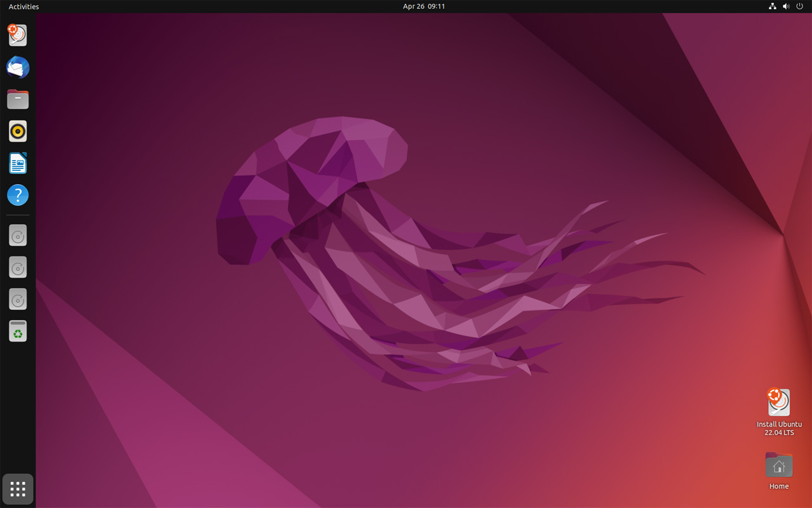
Task: Click the wired network status icon
Action: click(x=772, y=6)
